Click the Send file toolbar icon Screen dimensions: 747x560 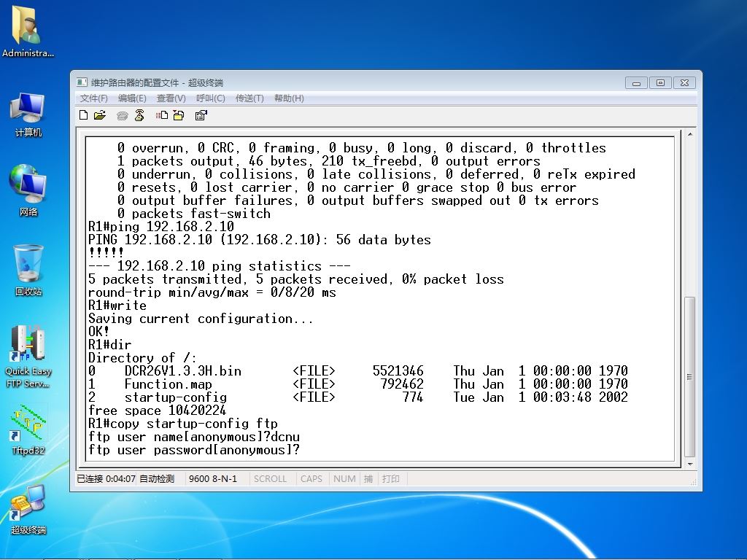point(162,115)
